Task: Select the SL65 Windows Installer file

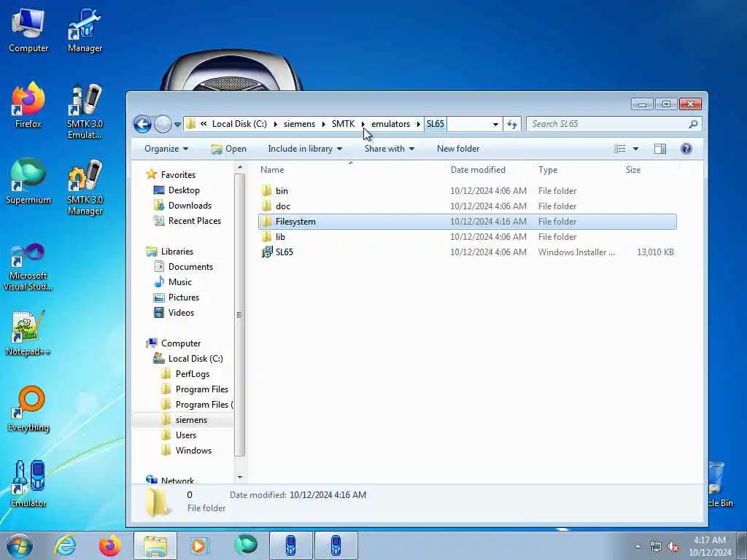Action: tap(468, 252)
